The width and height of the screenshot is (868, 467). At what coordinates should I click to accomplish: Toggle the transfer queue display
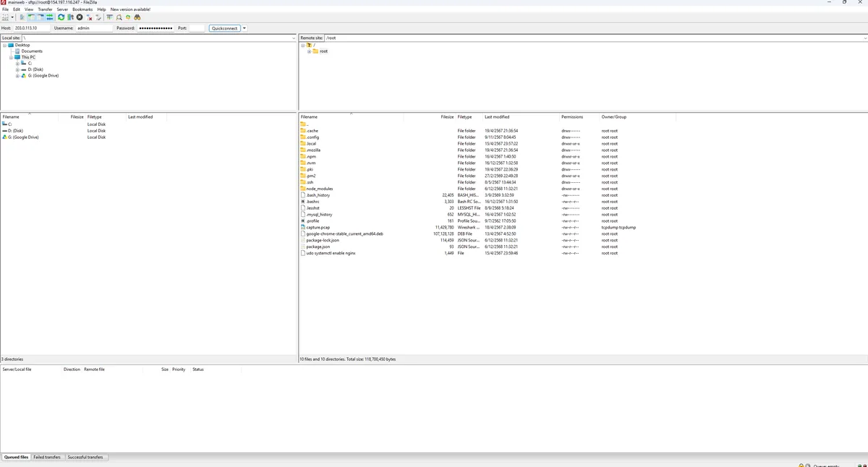(x=50, y=17)
